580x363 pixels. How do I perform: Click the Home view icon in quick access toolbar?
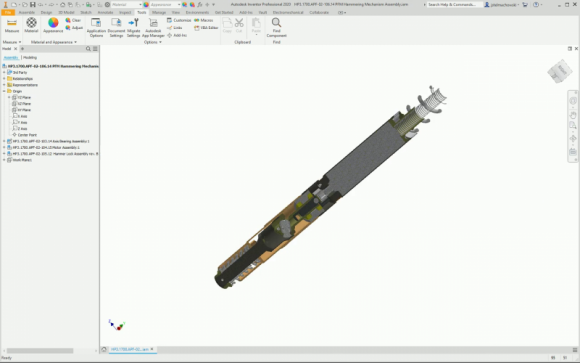(63, 4)
